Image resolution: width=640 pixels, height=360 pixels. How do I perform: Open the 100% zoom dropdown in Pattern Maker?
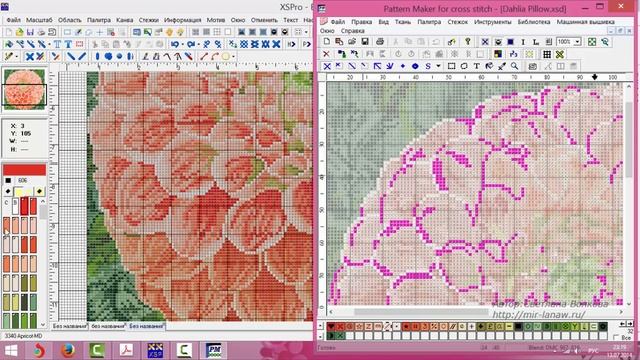coord(577,42)
